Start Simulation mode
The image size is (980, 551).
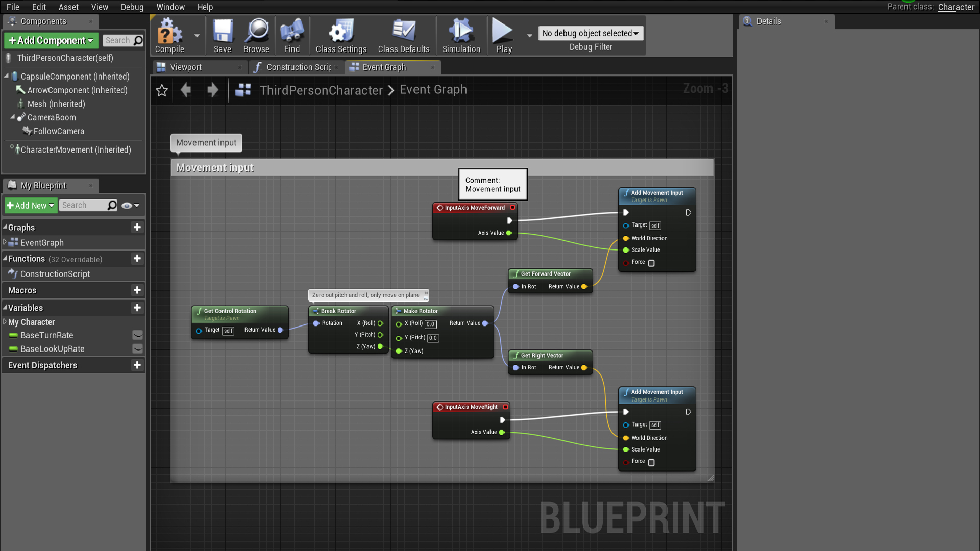(x=460, y=35)
